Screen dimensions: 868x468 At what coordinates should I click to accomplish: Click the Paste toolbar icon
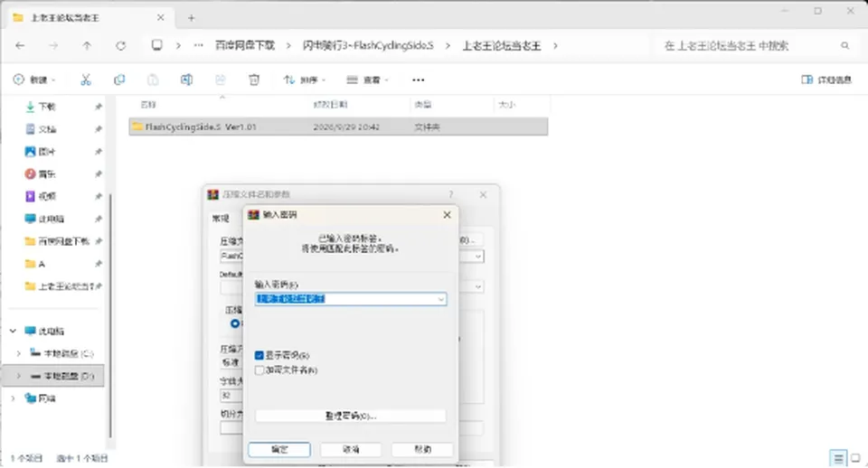[x=153, y=80]
